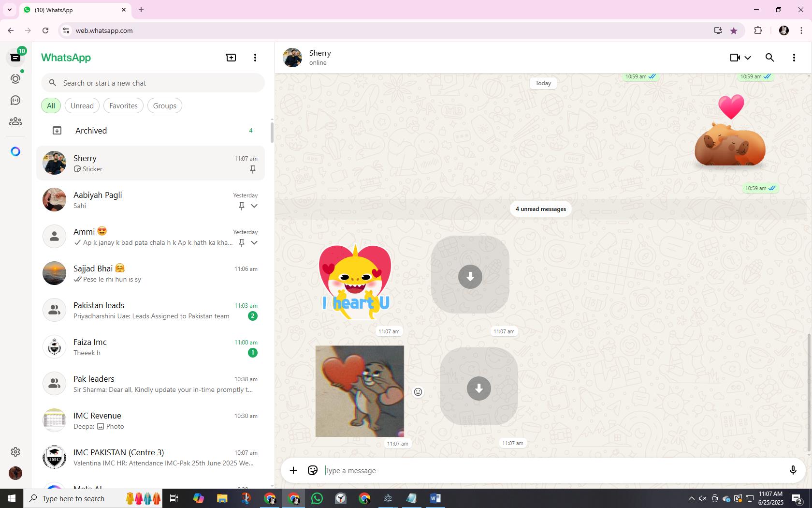Open the Jerry heart sticker
Screen dimensions: 812x508
coord(360,391)
